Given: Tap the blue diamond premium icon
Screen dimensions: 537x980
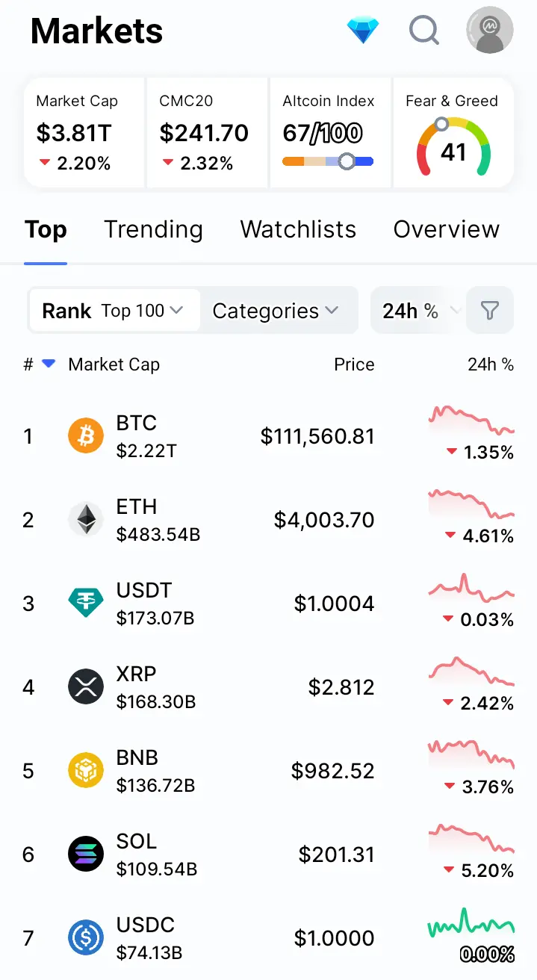Looking at the screenshot, I should point(363,31).
